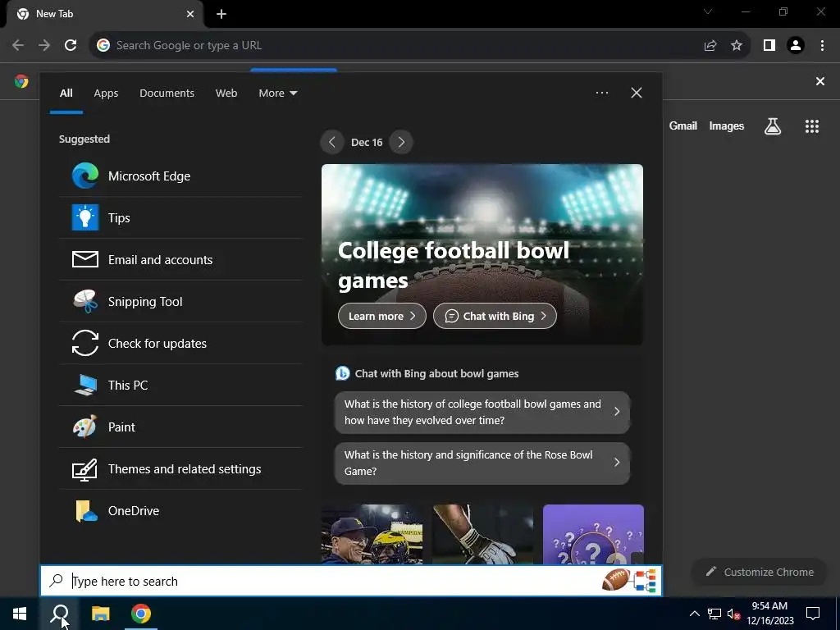Click the taskbar search magnifier icon

[x=59, y=614]
